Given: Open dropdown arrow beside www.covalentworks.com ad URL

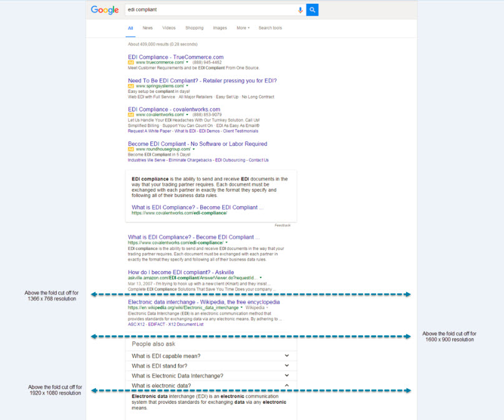Looking at the screenshot, I should (x=187, y=115).
